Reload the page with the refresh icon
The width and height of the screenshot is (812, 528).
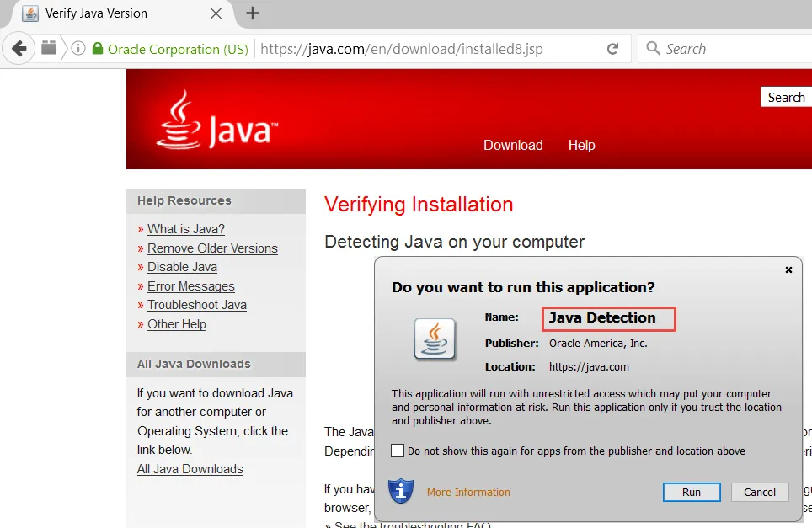coord(612,49)
